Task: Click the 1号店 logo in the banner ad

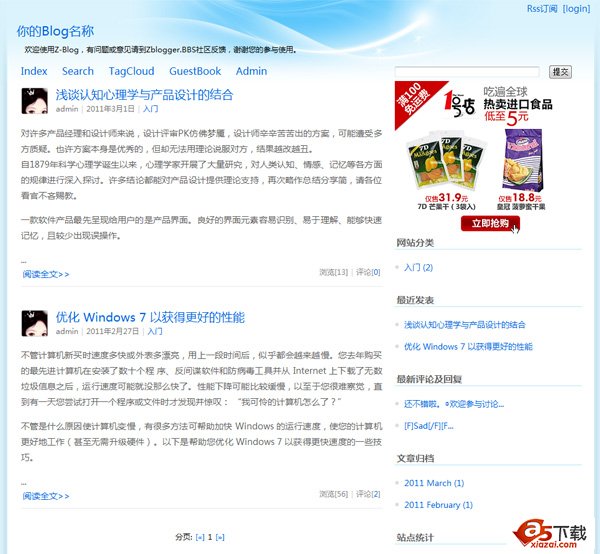Action: (459, 103)
